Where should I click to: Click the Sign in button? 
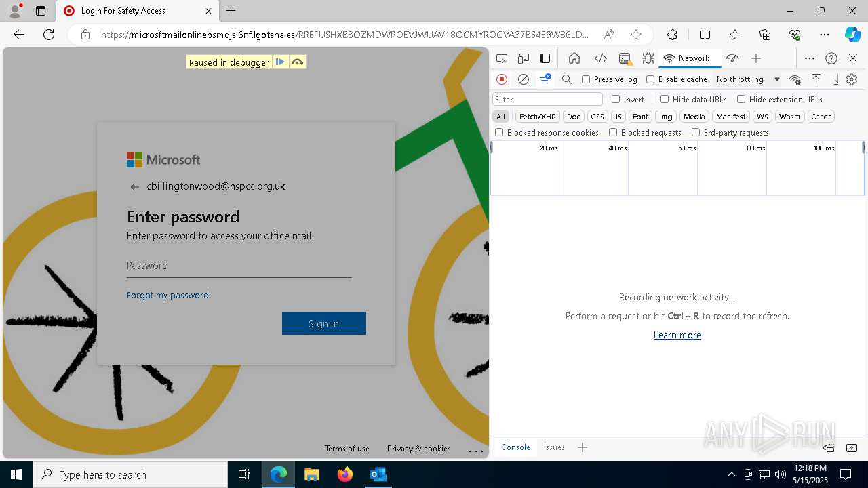click(x=323, y=323)
